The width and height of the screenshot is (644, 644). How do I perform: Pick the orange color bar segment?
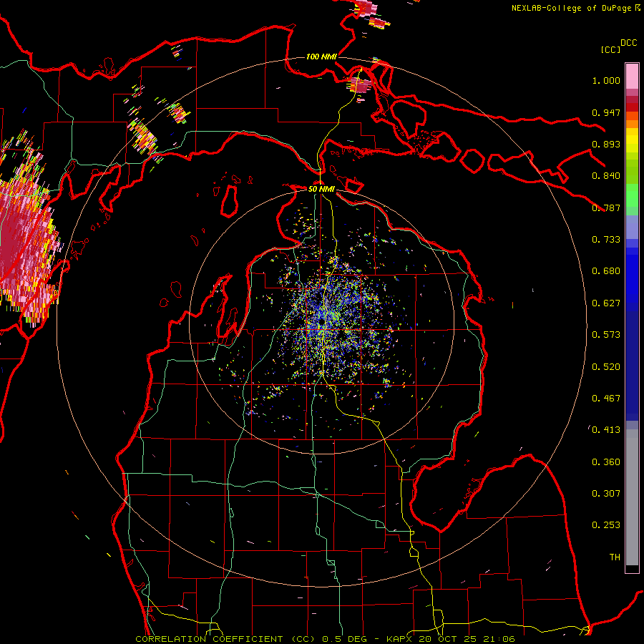632,124
